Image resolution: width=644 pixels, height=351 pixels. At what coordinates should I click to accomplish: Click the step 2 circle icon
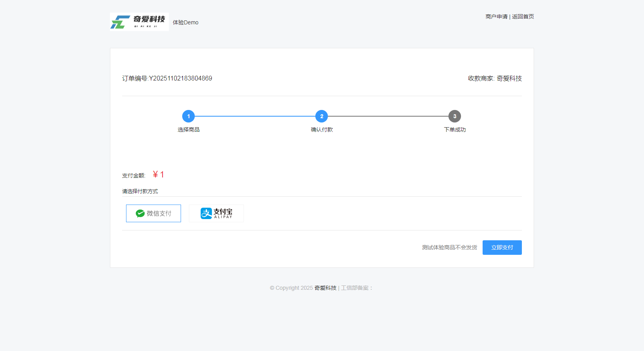[322, 116]
